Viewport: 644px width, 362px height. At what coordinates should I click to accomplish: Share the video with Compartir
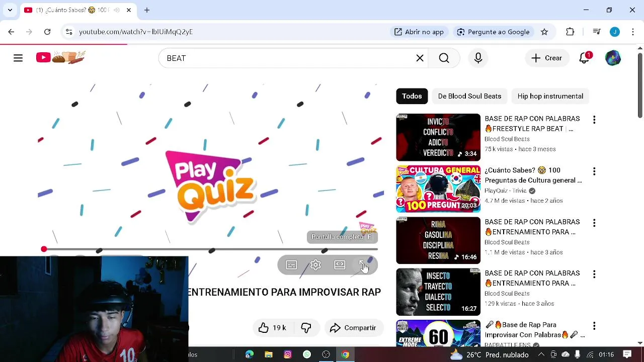[x=354, y=328]
